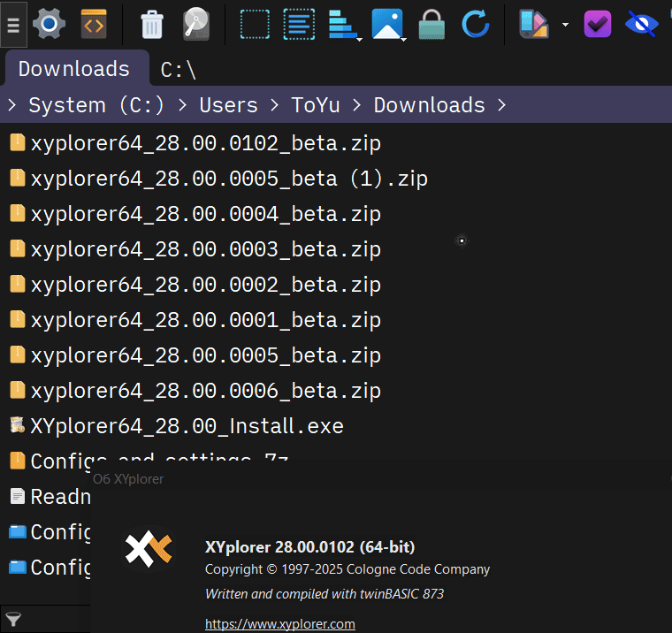This screenshot has width=672, height=633.
Task: Expand the chevron between Users and ToYu
Action: 275,105
